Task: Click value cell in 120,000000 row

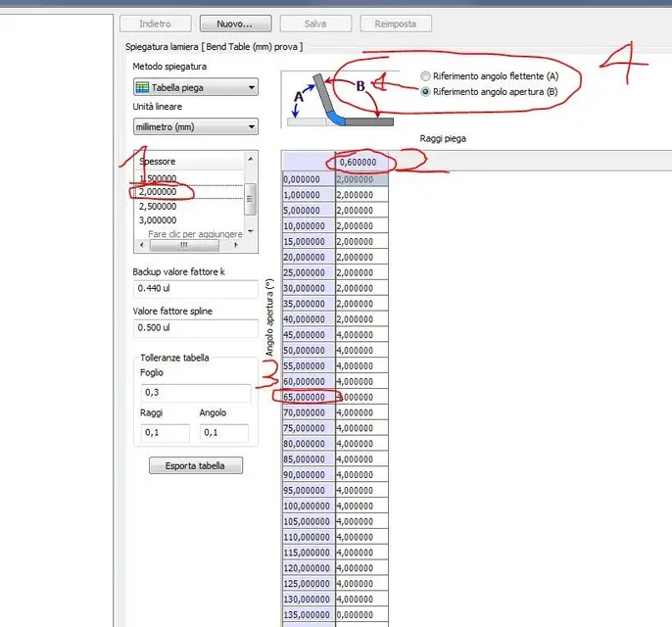Action: (361, 568)
